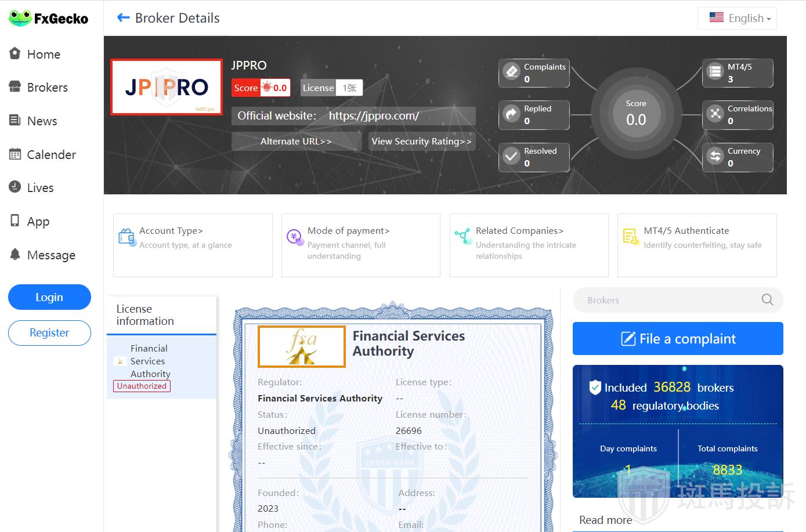The width and height of the screenshot is (806, 532).
Task: Expand the Mode of payment section
Action: 348,231
